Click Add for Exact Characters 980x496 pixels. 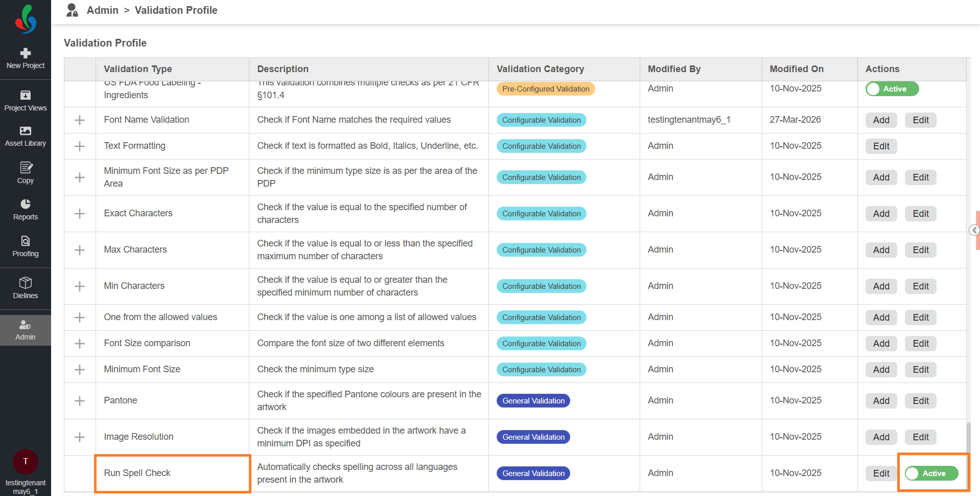881,214
